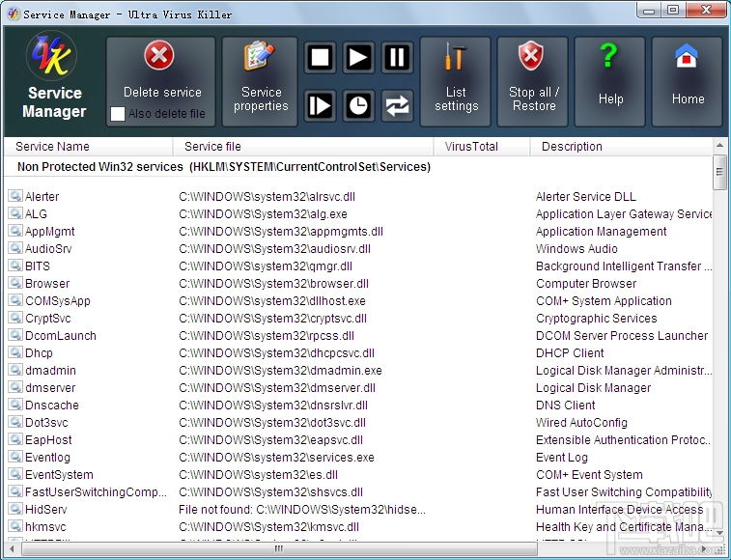
Task: Click Stop all / Restore shield button
Action: (x=533, y=82)
